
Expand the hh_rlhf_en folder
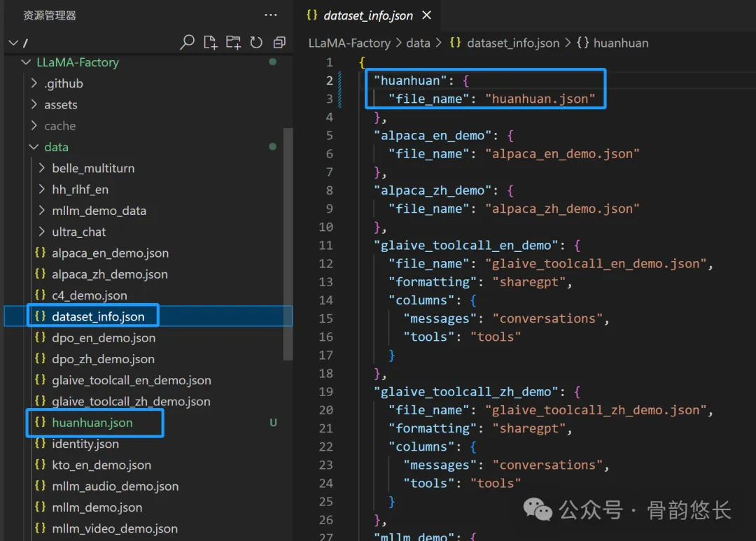(x=42, y=189)
